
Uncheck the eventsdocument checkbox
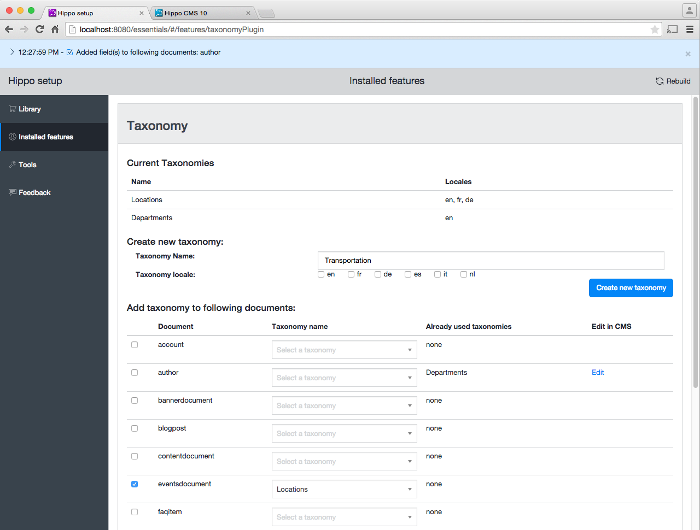(x=134, y=484)
